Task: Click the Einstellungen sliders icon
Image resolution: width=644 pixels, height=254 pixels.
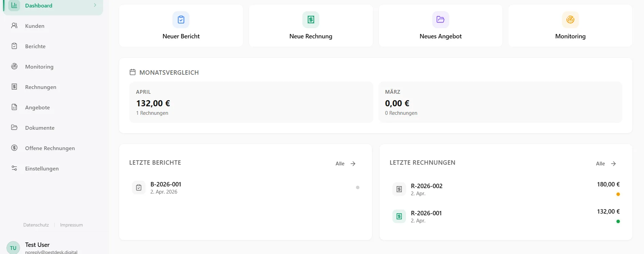Action: click(14, 168)
